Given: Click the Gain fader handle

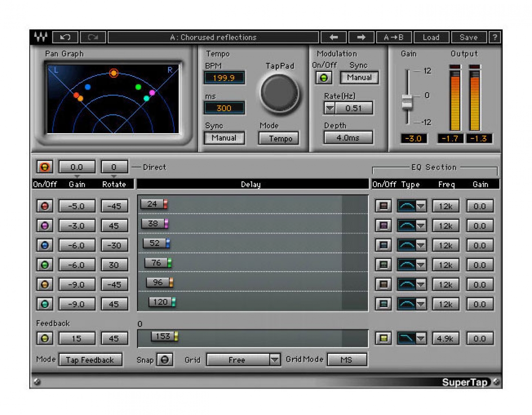Looking at the screenshot, I should (x=407, y=102).
